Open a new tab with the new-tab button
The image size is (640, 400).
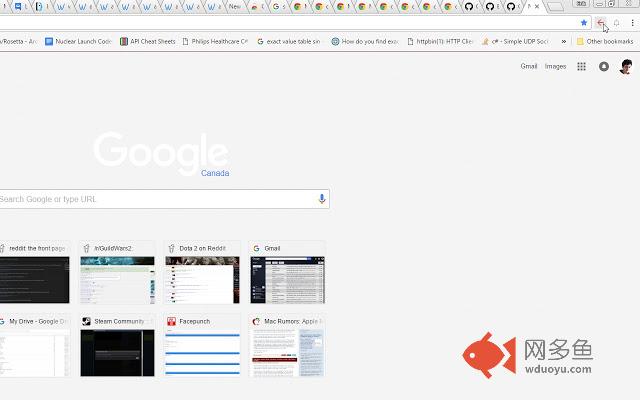(554, 7)
